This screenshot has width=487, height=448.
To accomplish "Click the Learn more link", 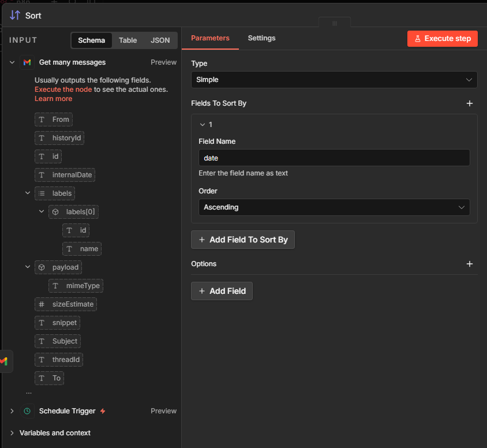I will tap(54, 99).
